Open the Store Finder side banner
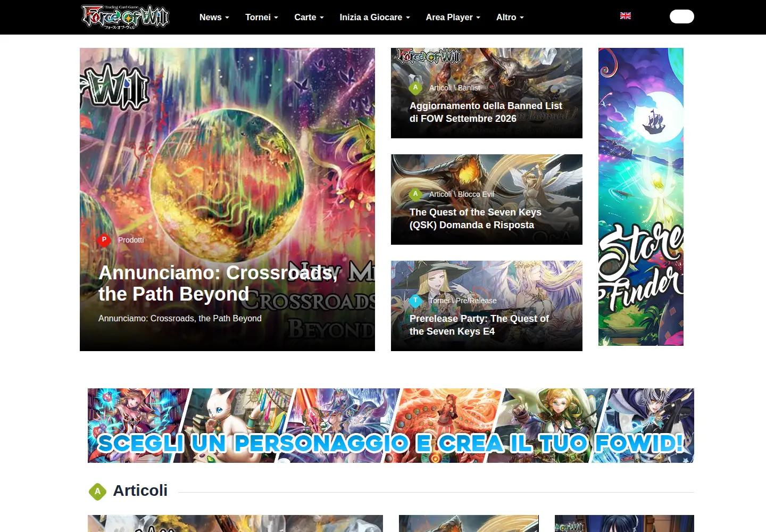This screenshot has width=766, height=532. [641, 197]
